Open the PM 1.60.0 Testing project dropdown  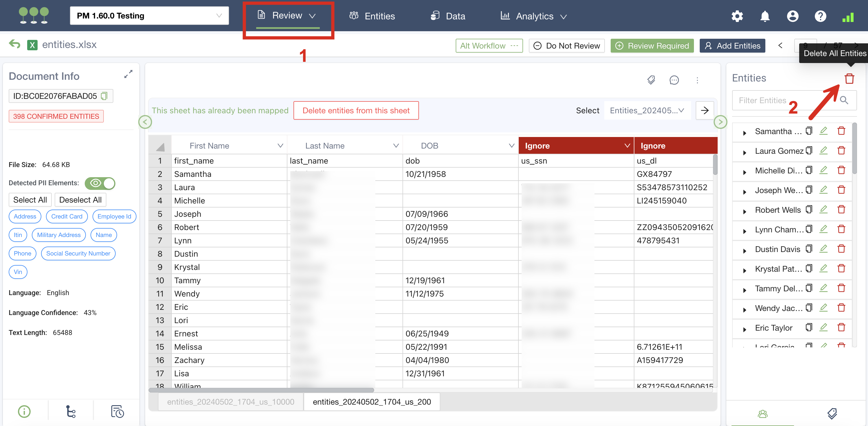149,16
